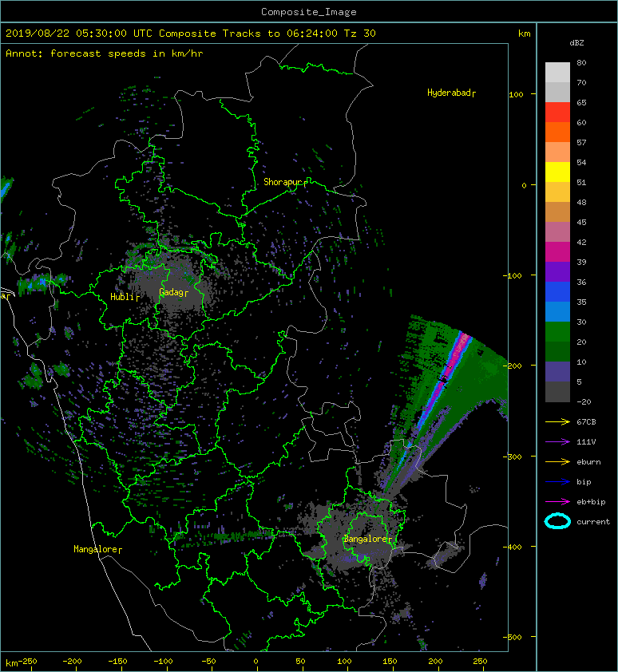Viewport: 618px width, 672px height.
Task: Click the timestamp 2019/08/22 05:30:00 UTC
Action: 79,34
